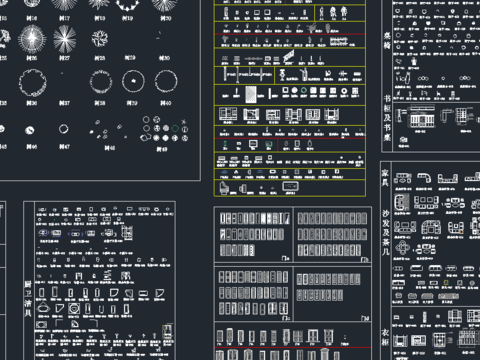Select the dense starburst tree block 树26

[x=32, y=39]
